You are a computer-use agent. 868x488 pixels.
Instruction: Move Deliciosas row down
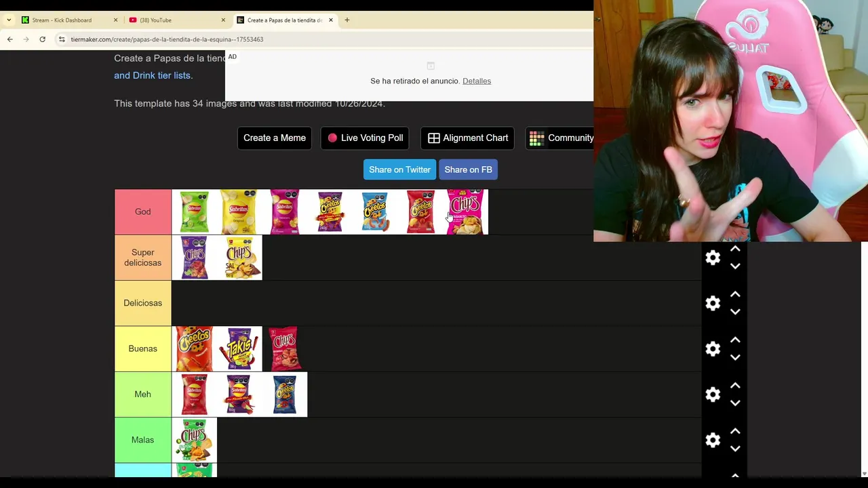pyautogui.click(x=735, y=312)
